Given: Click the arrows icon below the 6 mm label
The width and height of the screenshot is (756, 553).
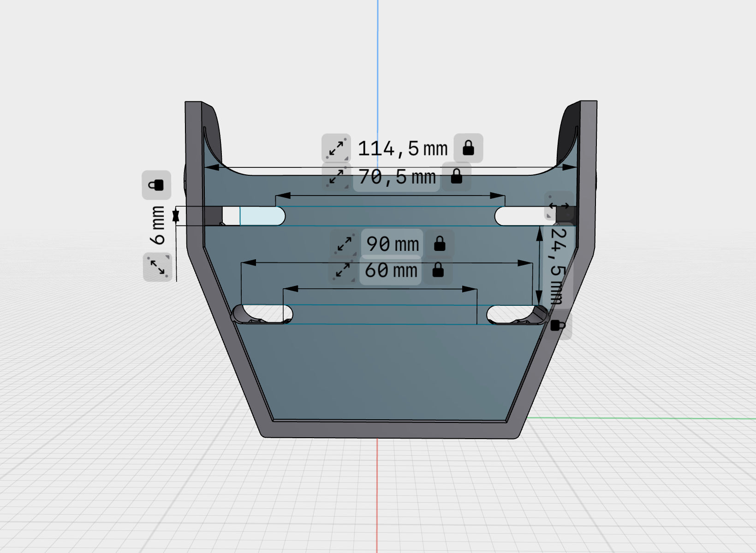Looking at the screenshot, I should 157,267.
